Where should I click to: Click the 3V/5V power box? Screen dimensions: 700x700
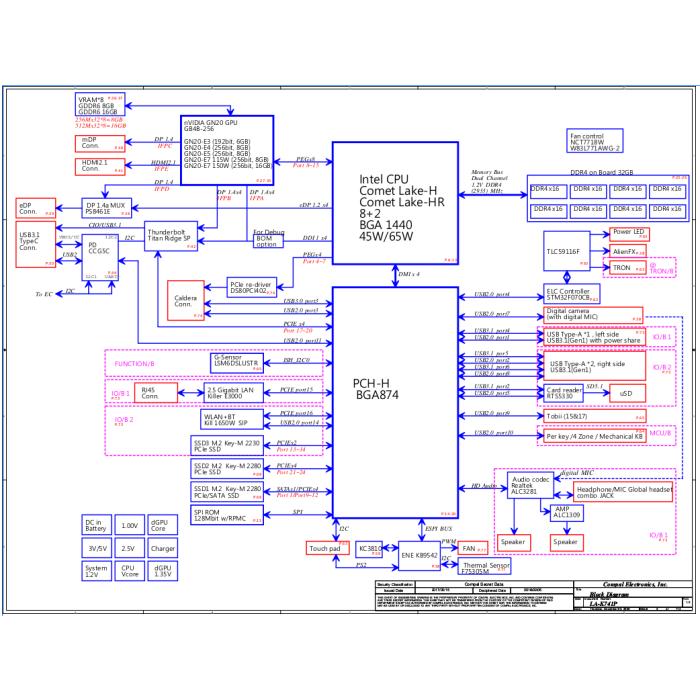tap(96, 548)
